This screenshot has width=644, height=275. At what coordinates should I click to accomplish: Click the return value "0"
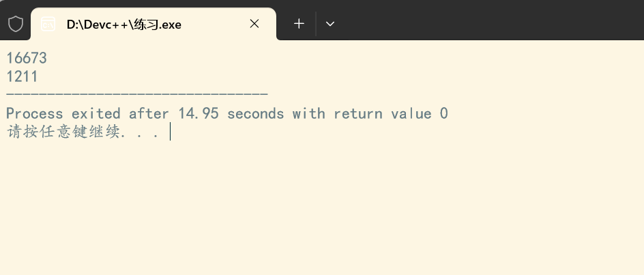(443, 113)
